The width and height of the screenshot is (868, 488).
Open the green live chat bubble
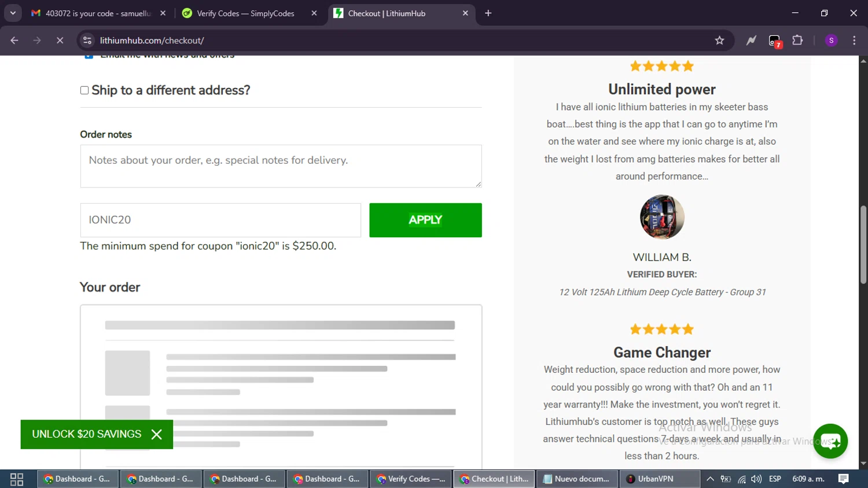tap(830, 441)
